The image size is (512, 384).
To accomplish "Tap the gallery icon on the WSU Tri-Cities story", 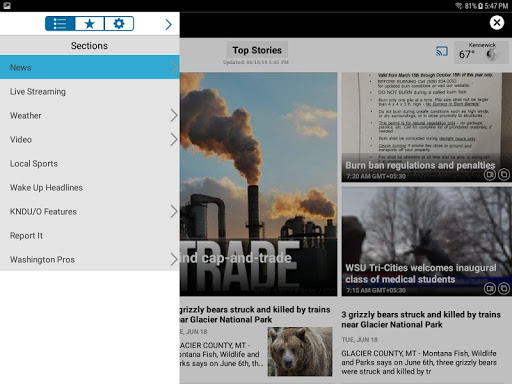I will (504, 288).
